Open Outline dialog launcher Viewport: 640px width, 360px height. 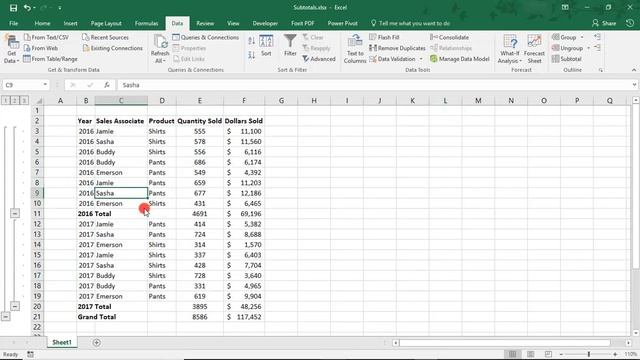601,70
